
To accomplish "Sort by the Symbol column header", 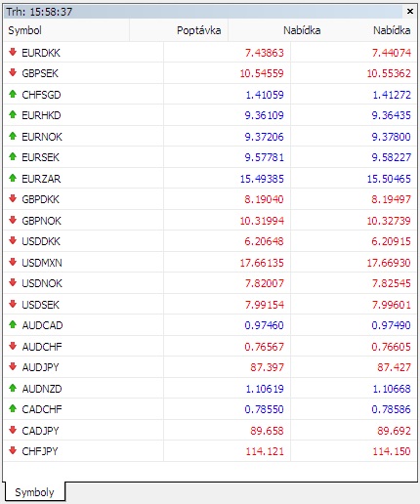I will (x=66, y=30).
